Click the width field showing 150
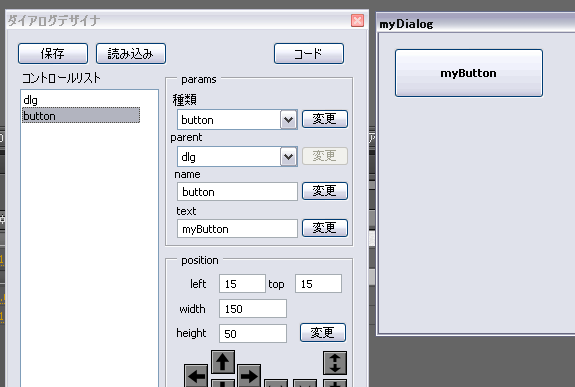575x387 pixels. click(253, 308)
